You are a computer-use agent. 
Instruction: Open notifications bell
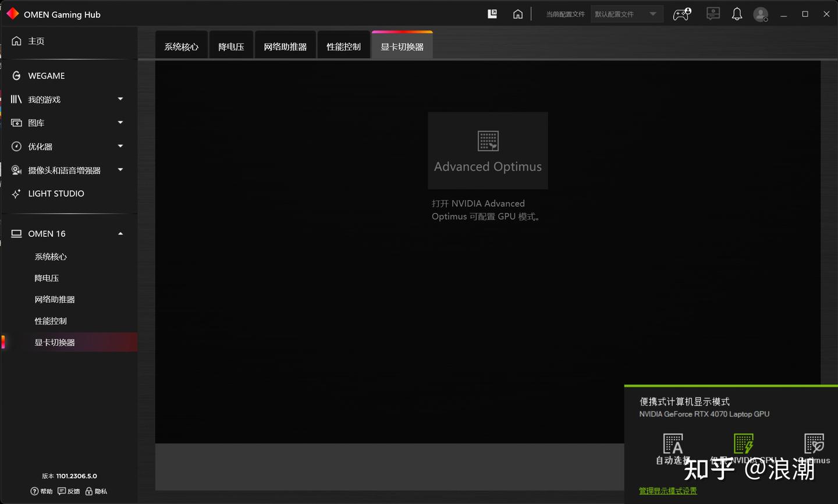[737, 14]
